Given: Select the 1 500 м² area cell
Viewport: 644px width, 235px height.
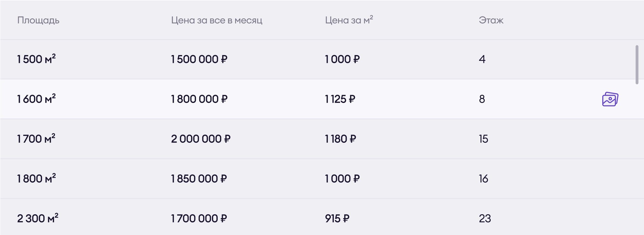Looking at the screenshot, I should click(x=36, y=59).
